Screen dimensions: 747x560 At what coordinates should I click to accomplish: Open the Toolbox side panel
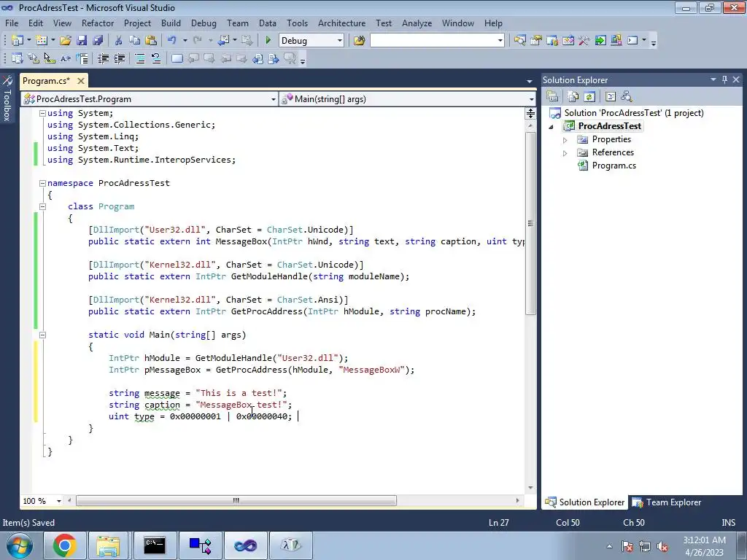pos(7,98)
